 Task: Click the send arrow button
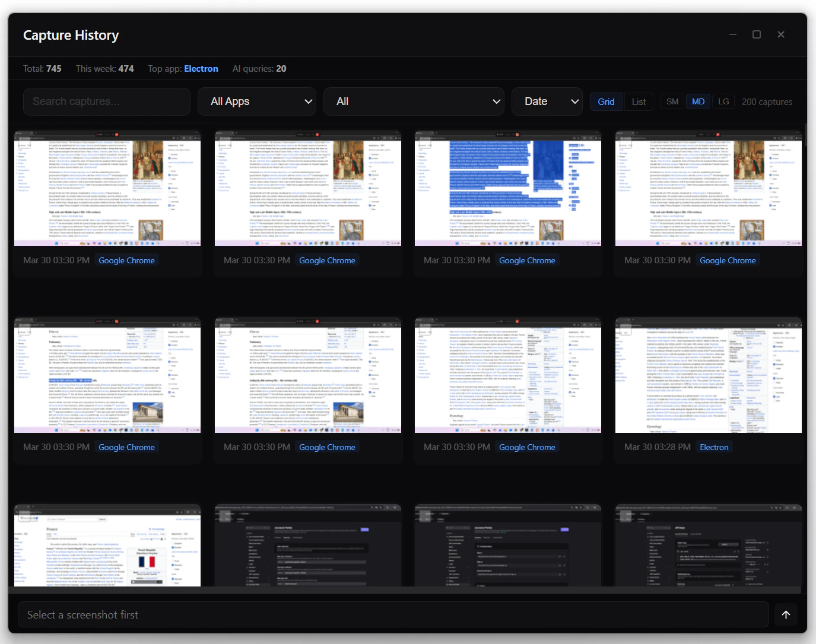(x=786, y=614)
